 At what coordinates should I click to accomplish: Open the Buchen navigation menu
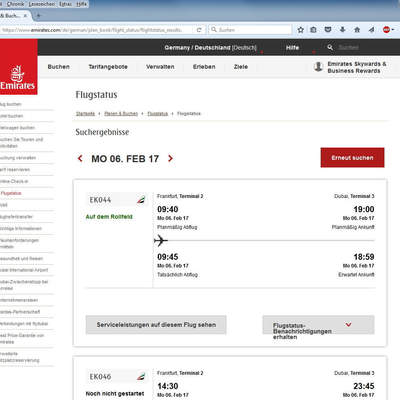click(x=59, y=67)
